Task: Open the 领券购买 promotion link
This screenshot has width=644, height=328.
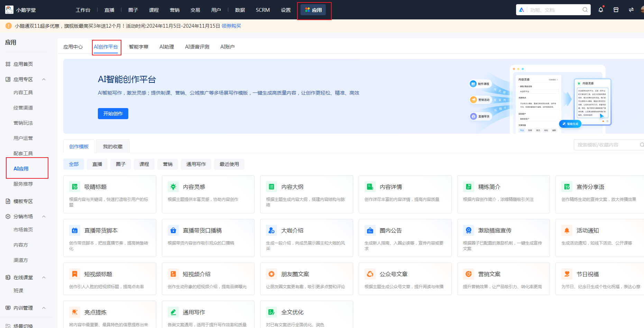Action: point(231,26)
